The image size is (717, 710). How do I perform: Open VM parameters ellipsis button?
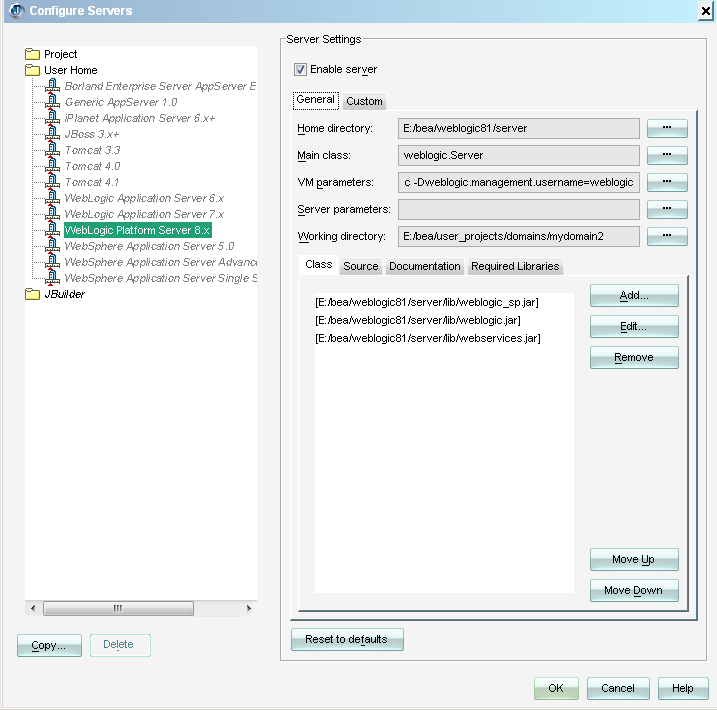[667, 182]
